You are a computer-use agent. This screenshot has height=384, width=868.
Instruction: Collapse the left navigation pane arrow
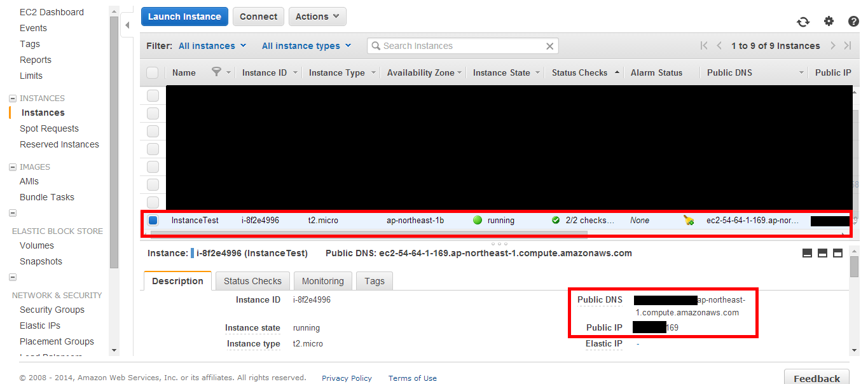point(127,25)
